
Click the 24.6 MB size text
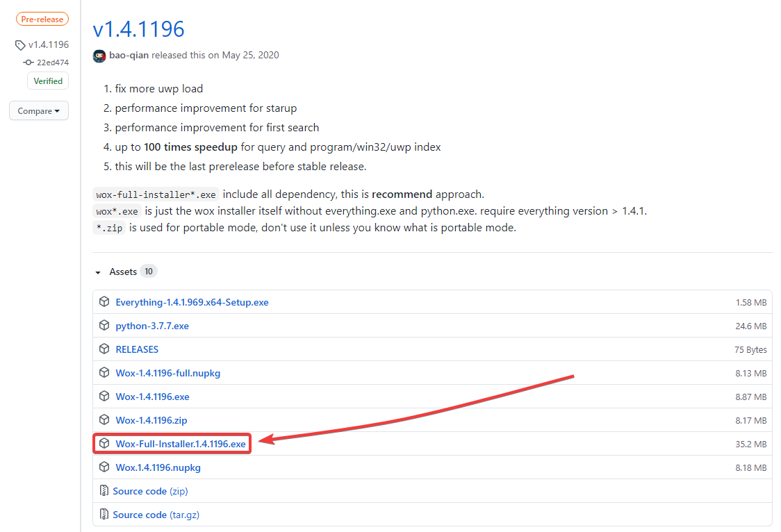click(x=750, y=326)
